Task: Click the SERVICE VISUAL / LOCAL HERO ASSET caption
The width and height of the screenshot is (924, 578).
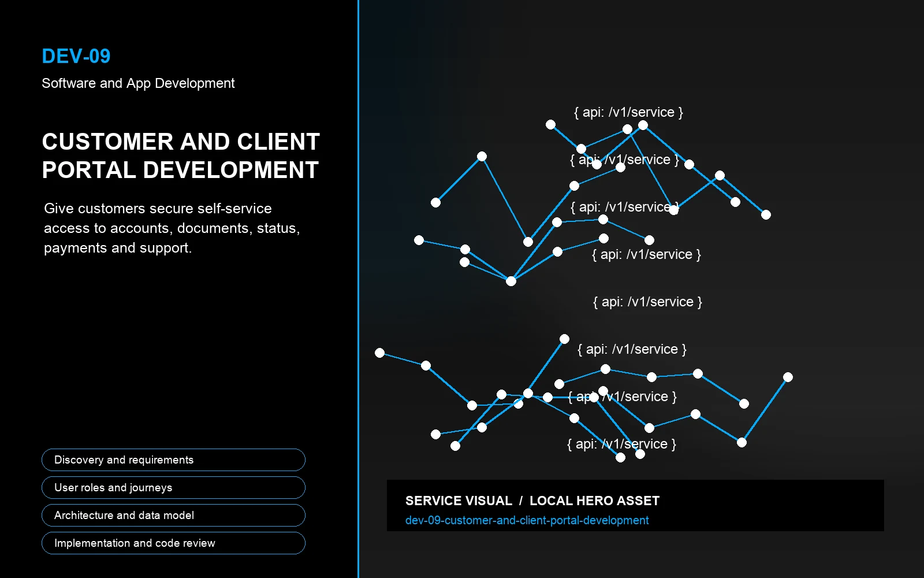Action: tap(532, 501)
